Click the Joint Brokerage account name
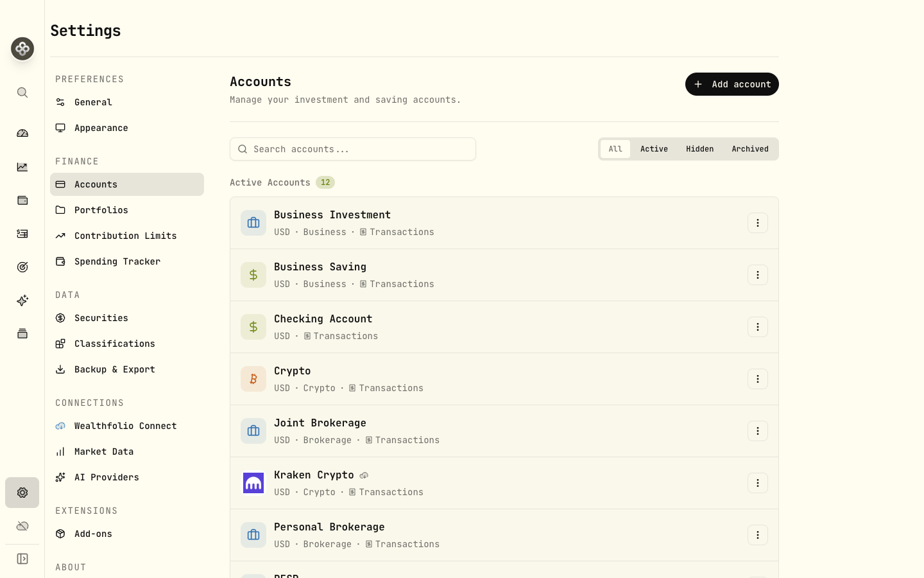924x578 pixels. pyautogui.click(x=320, y=423)
